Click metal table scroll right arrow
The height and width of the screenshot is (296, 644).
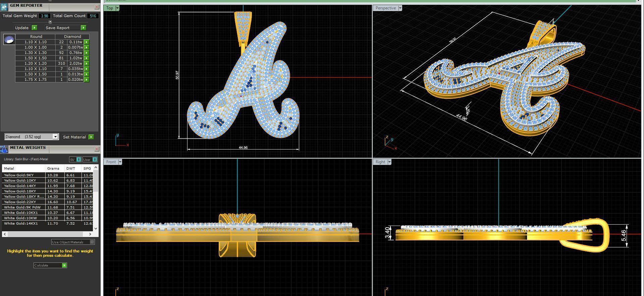click(x=90, y=234)
